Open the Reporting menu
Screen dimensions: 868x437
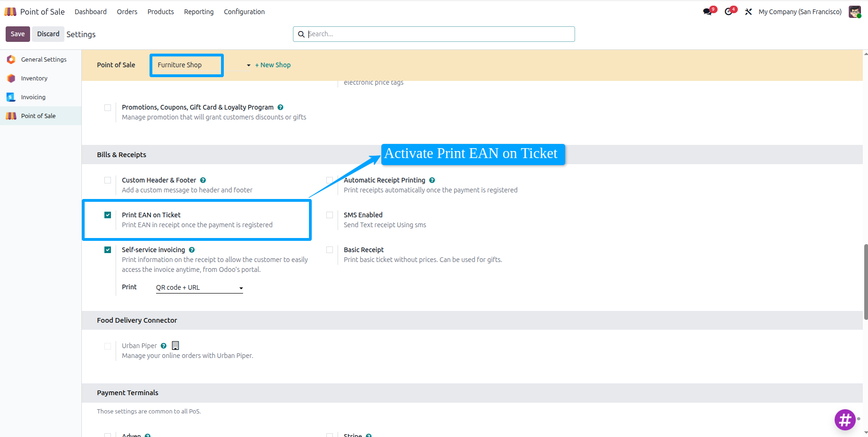(198, 12)
